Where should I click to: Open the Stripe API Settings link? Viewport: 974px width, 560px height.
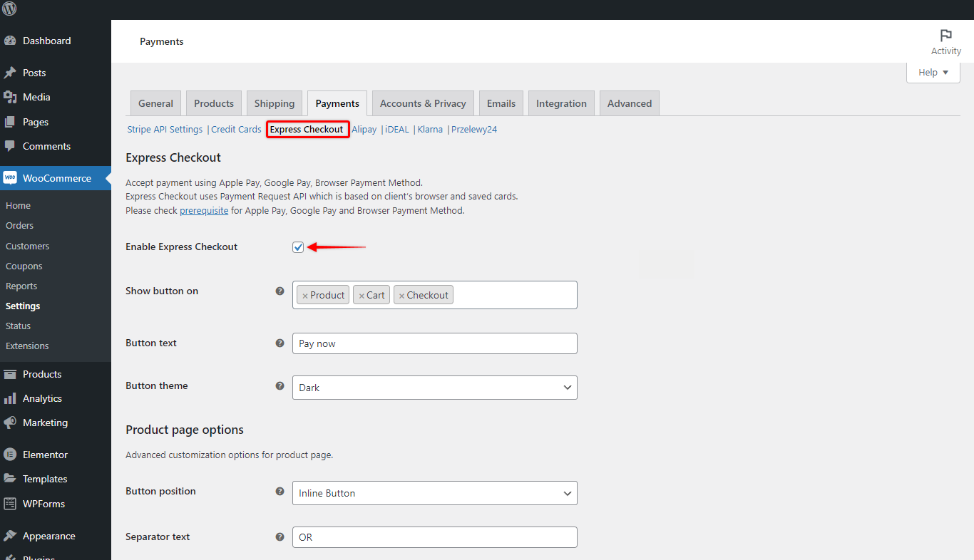click(x=165, y=130)
